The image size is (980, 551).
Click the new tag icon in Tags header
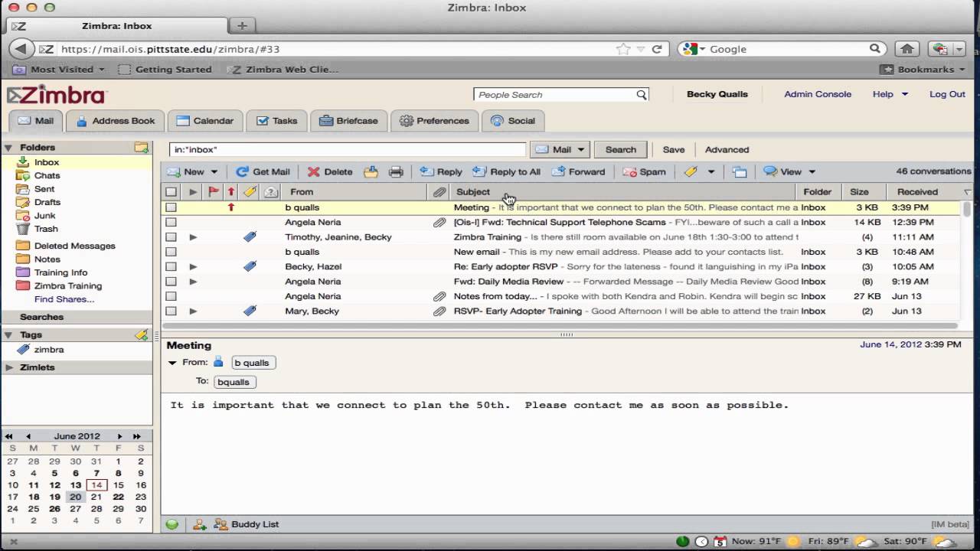click(x=141, y=334)
